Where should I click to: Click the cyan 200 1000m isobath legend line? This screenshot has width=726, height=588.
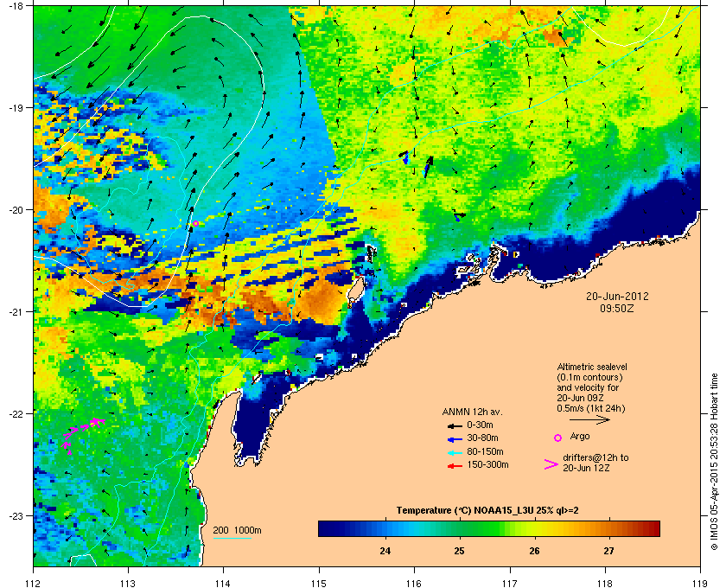(x=232, y=538)
